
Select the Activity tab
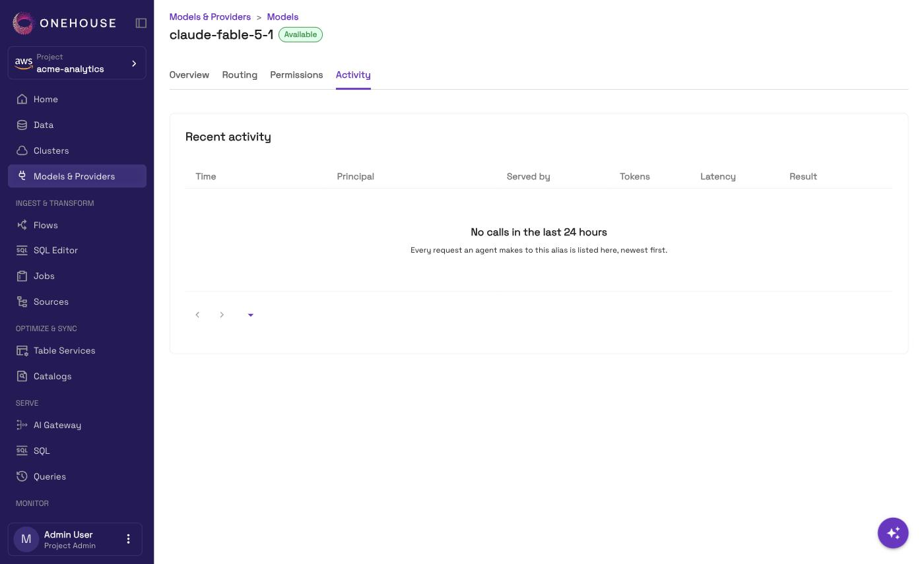pyautogui.click(x=353, y=75)
